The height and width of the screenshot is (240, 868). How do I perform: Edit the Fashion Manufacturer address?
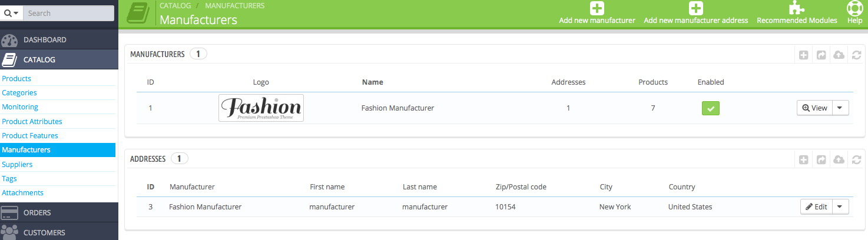click(x=816, y=207)
